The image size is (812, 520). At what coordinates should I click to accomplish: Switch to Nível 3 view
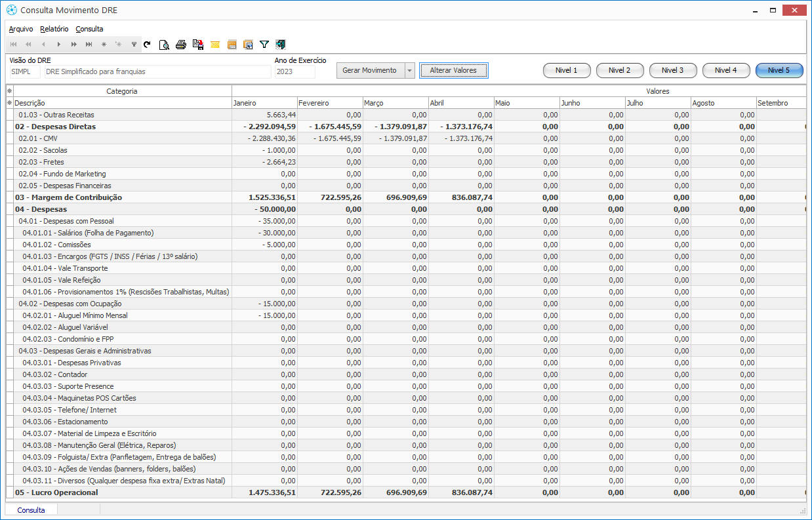[673, 70]
